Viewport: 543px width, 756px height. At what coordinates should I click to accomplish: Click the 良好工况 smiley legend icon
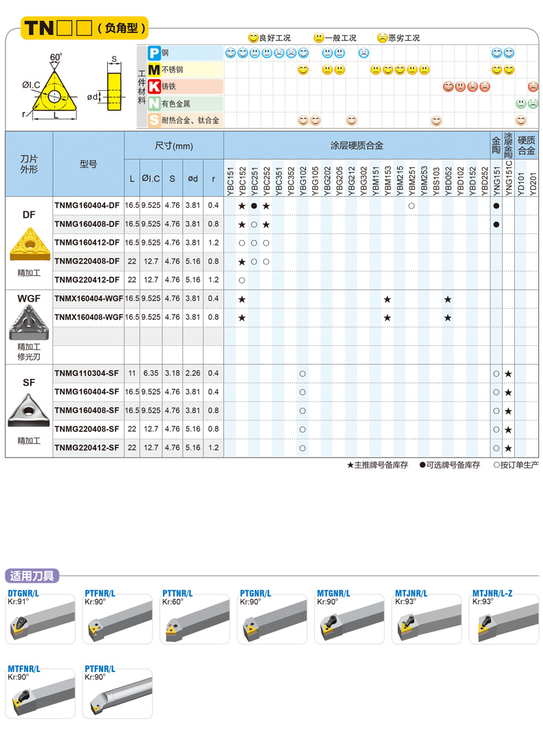(x=253, y=38)
